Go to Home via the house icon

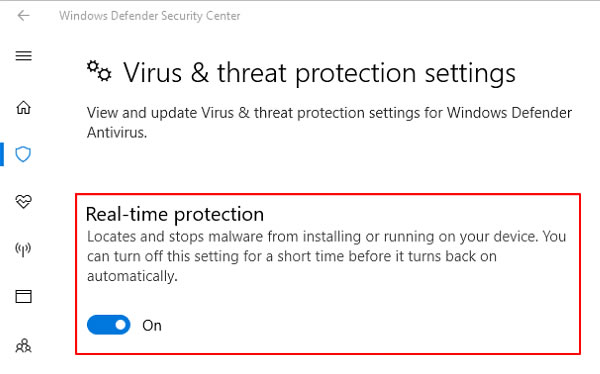point(23,108)
